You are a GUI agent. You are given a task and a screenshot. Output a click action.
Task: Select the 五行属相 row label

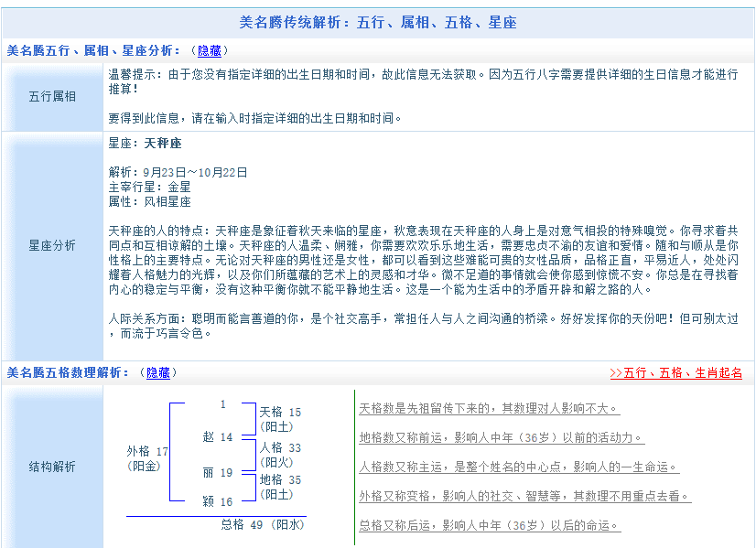52,96
